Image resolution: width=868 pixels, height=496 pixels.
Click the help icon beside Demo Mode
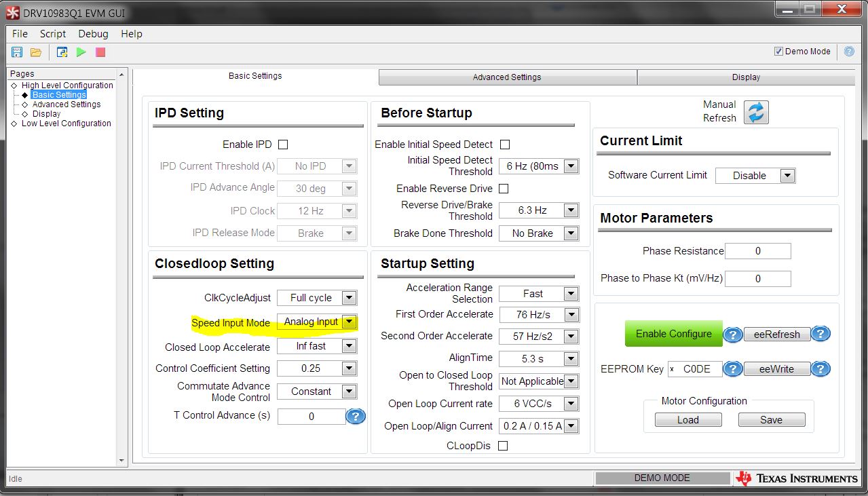click(x=849, y=52)
